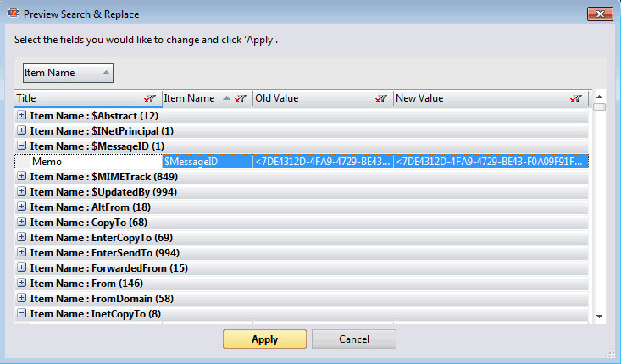
Task: Click filter icon in New Value column header
Action: 576,99
